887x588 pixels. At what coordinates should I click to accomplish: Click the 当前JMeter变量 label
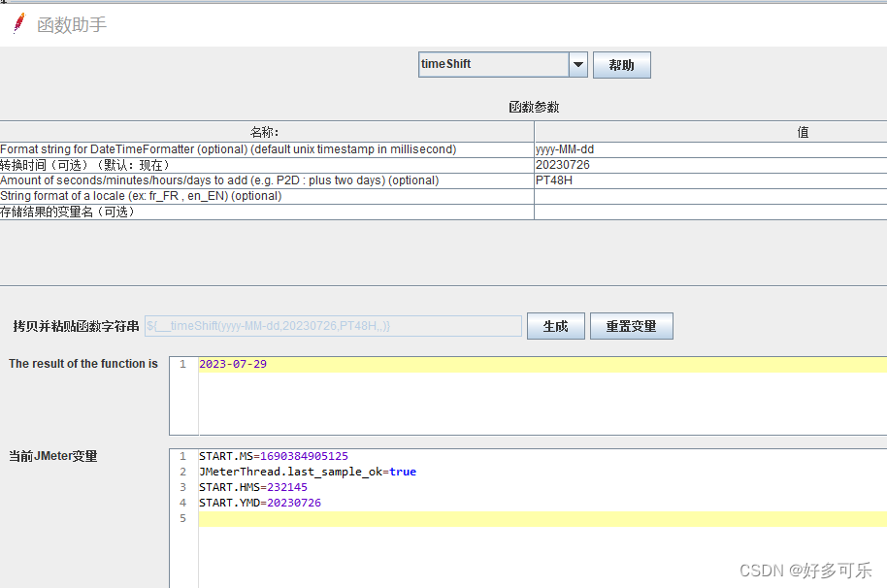tap(53, 456)
